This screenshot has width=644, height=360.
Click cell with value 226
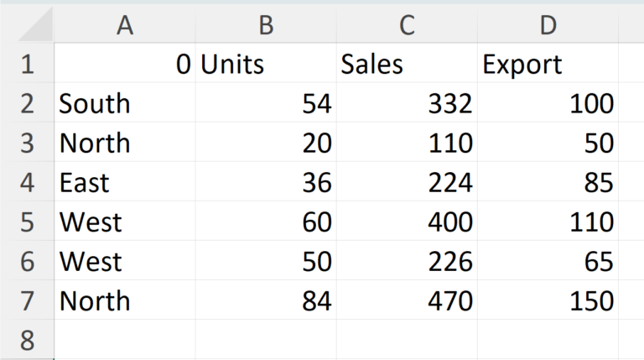(x=407, y=261)
